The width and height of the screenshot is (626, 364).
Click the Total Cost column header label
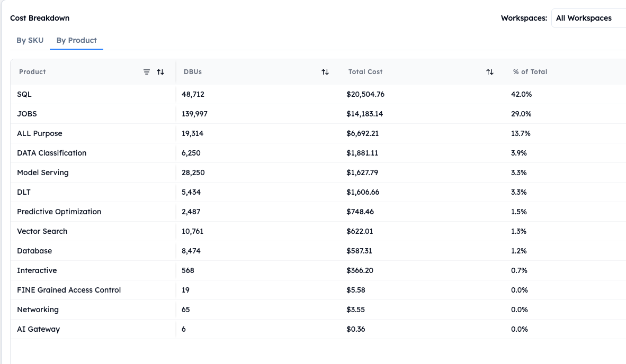pos(365,72)
